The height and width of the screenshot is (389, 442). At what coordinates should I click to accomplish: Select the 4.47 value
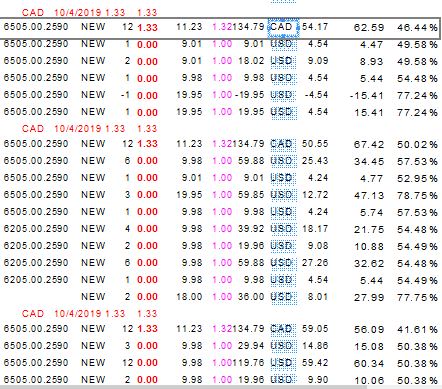372,44
